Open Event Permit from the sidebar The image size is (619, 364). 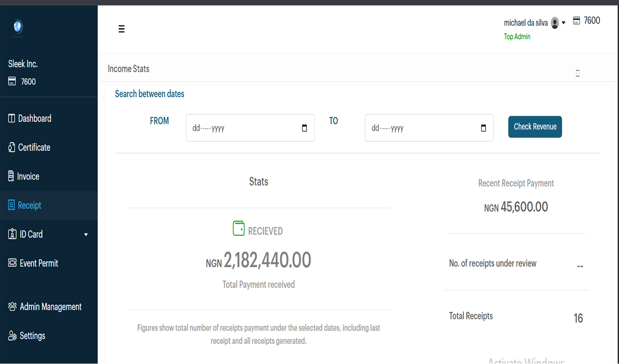(39, 263)
